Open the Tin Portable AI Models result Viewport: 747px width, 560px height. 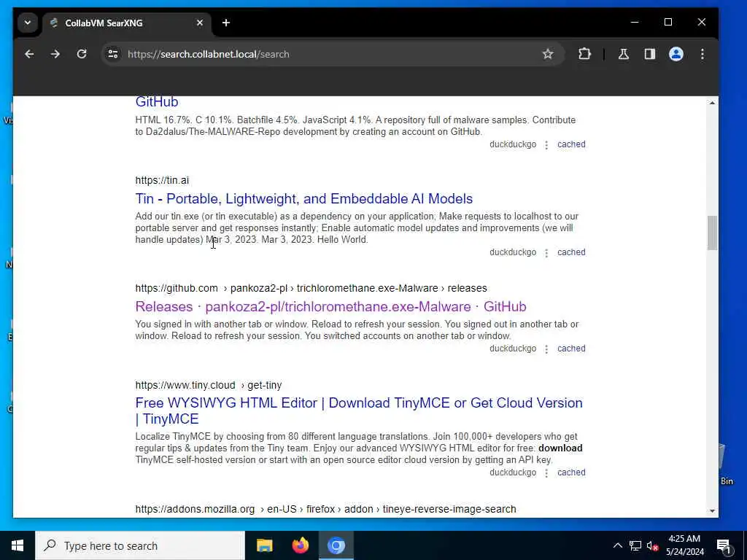pos(304,198)
